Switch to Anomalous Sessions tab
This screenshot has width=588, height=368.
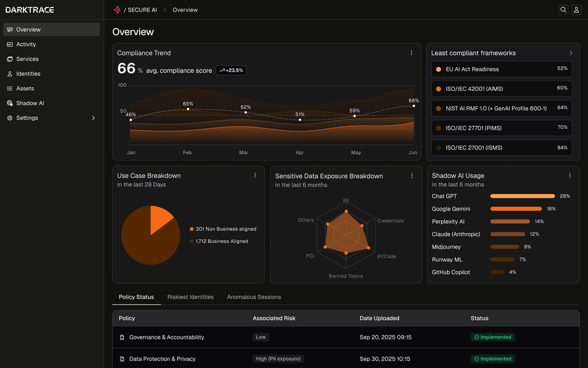pyautogui.click(x=254, y=297)
